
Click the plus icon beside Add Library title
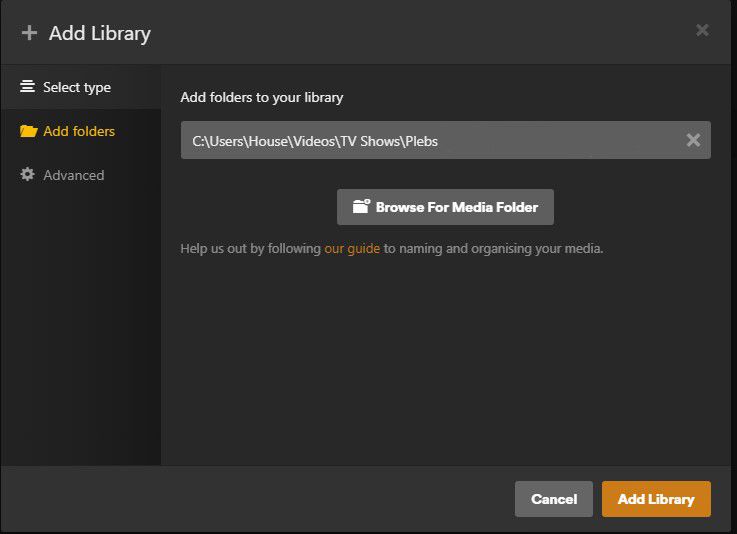tap(29, 33)
